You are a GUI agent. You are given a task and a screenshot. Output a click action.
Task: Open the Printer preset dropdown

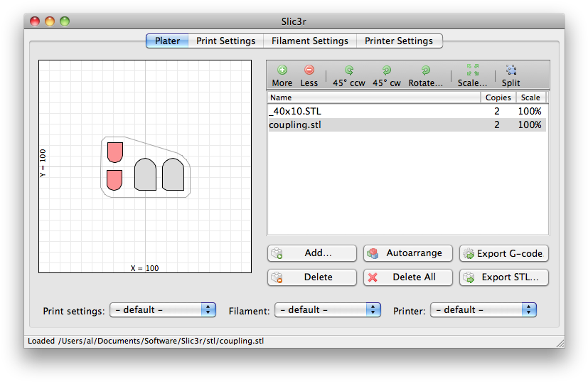click(x=483, y=310)
